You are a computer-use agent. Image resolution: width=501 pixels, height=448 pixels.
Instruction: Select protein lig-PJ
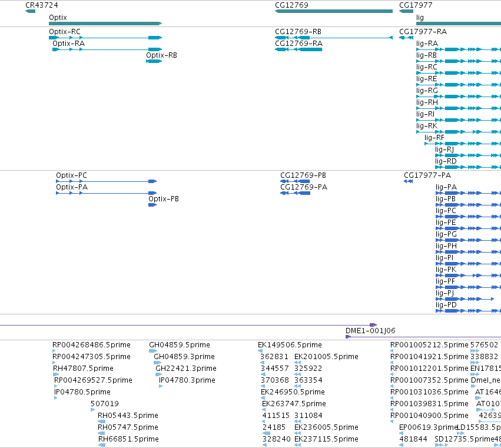pos(465,299)
